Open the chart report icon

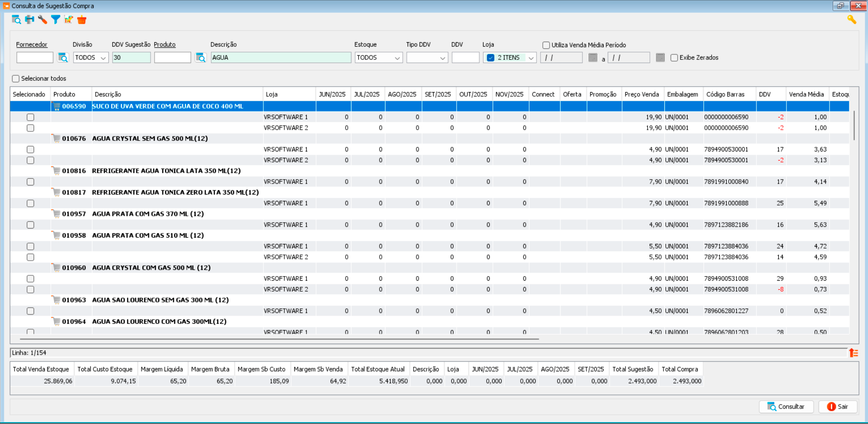pos(68,19)
